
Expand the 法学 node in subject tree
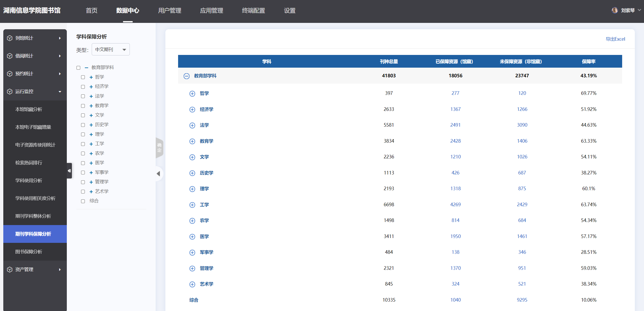91,96
